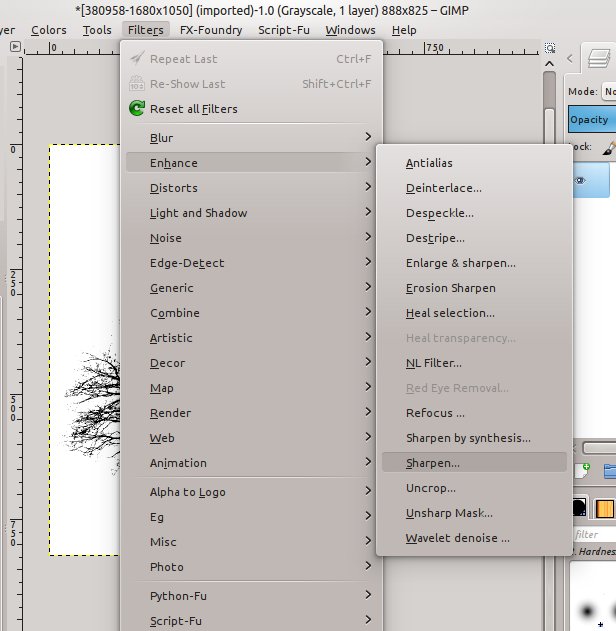The width and height of the screenshot is (616, 631).
Task: Click the paintbrush lock pixels icon
Action: (609, 148)
